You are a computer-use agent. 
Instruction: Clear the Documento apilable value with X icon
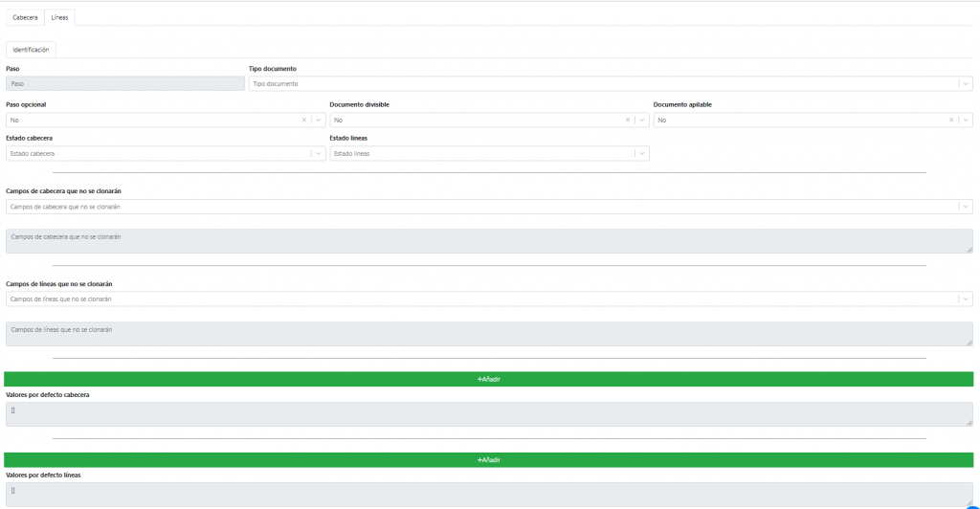[x=951, y=121]
